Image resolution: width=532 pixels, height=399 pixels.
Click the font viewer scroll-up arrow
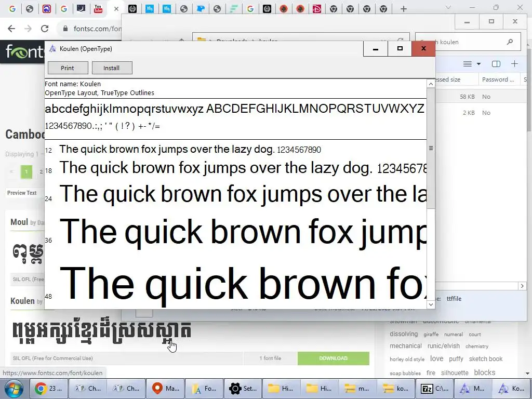click(431, 84)
